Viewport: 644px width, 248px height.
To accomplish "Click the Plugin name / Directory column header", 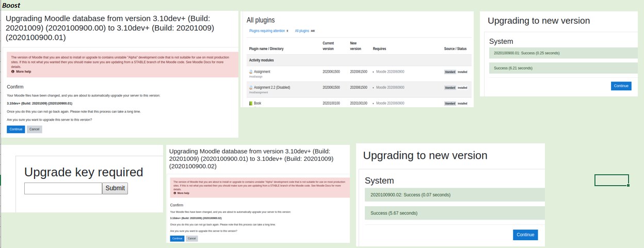I will point(266,49).
